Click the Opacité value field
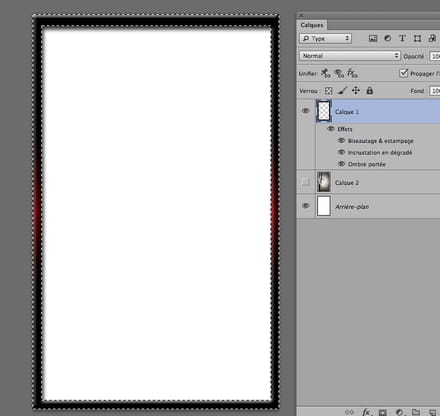Viewport: 440px width, 416px height. tap(435, 56)
